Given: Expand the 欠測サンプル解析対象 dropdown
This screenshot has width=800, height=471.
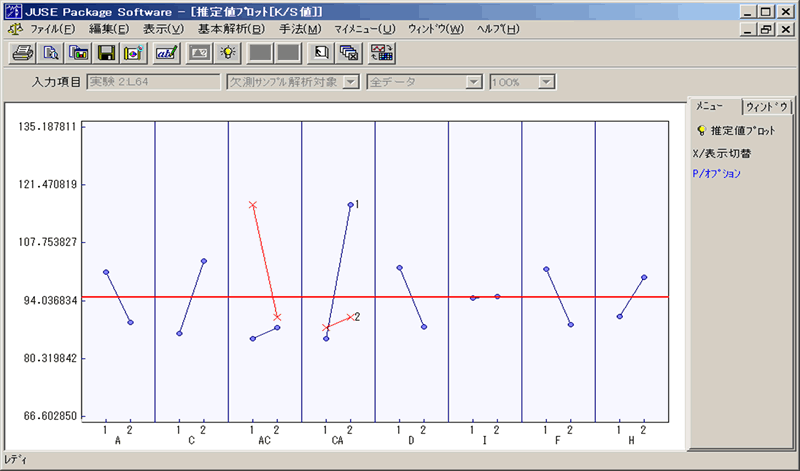Looking at the screenshot, I should click(x=351, y=82).
